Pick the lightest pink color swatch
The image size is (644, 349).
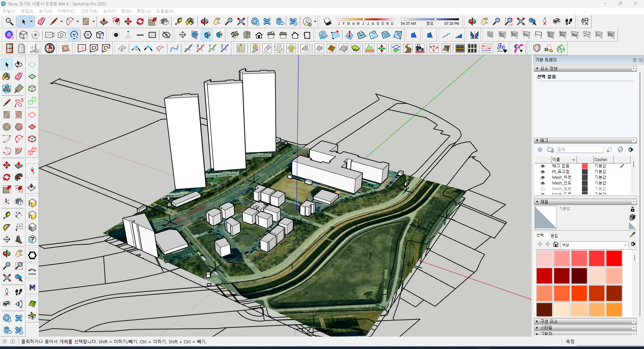544,258
